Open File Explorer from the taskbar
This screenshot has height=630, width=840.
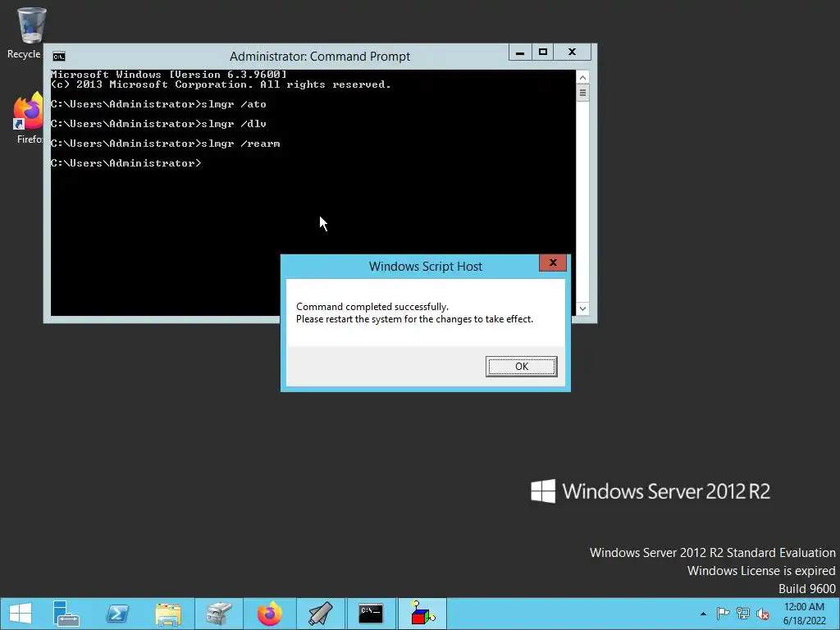[x=168, y=614]
